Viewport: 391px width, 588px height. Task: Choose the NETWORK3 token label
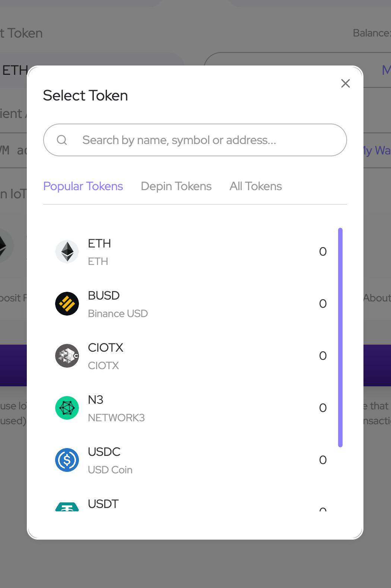click(116, 418)
